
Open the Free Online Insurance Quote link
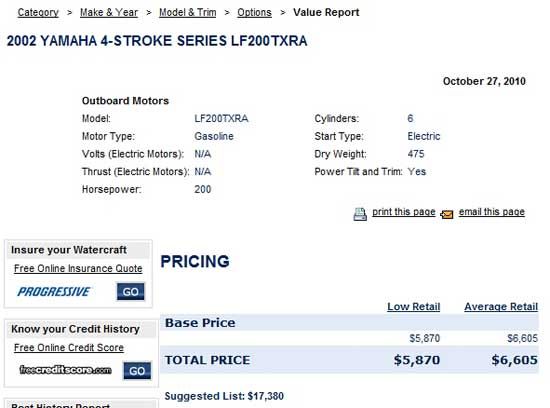pos(78,268)
